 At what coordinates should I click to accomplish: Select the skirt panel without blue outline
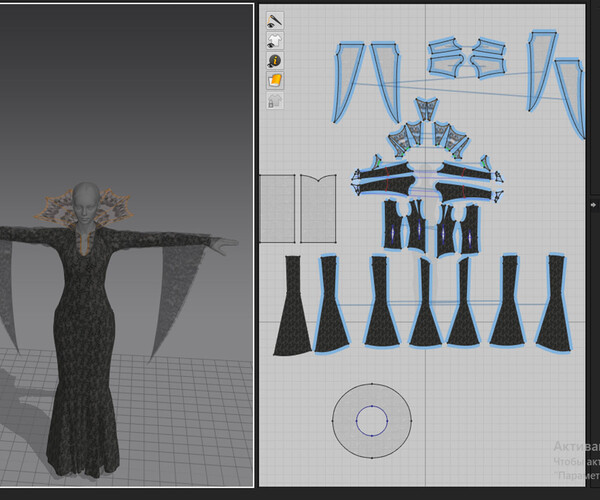tap(292, 306)
